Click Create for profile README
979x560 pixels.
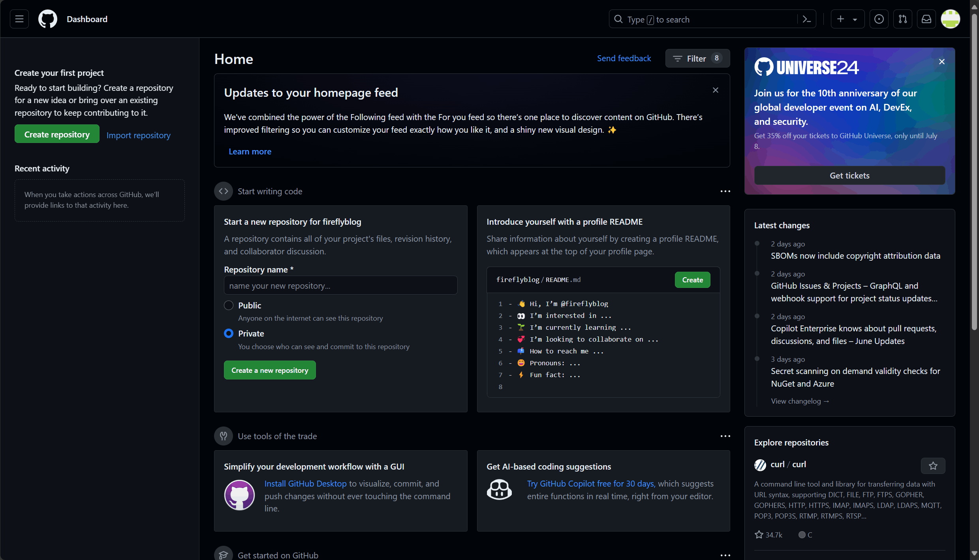pyautogui.click(x=693, y=280)
